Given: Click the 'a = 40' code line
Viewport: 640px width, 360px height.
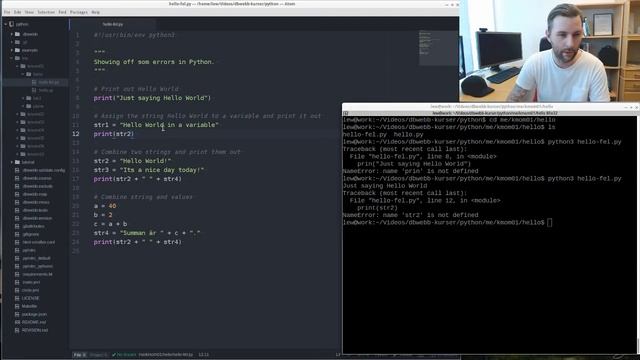Looking at the screenshot, I should point(105,206).
